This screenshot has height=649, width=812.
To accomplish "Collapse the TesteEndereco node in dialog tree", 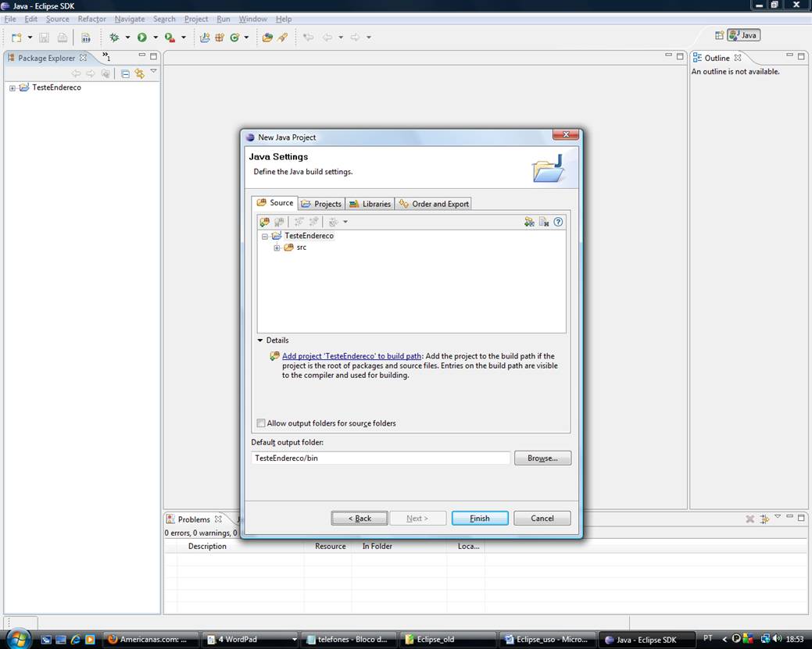I will (x=265, y=237).
